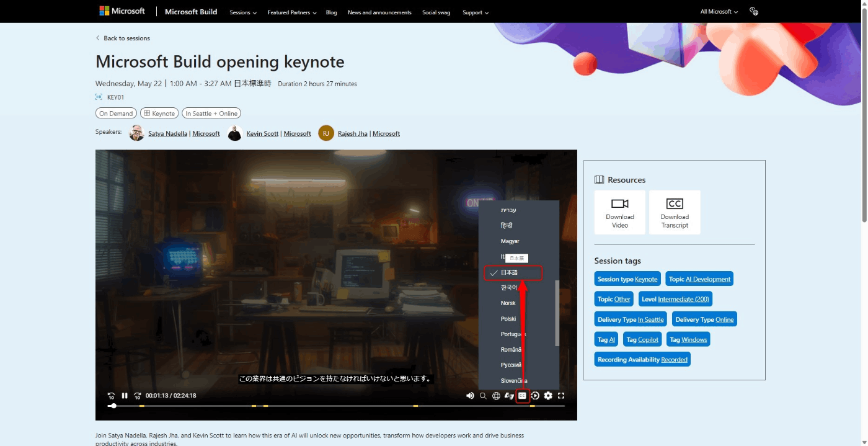Click the Tag AI button
The height and width of the screenshot is (446, 868).
click(606, 339)
